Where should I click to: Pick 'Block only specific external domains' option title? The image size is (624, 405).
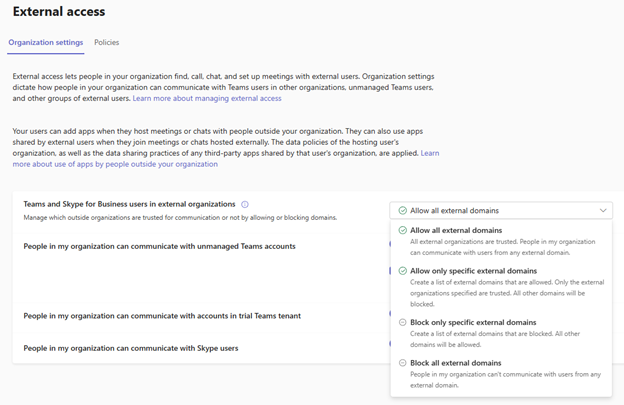(x=473, y=323)
